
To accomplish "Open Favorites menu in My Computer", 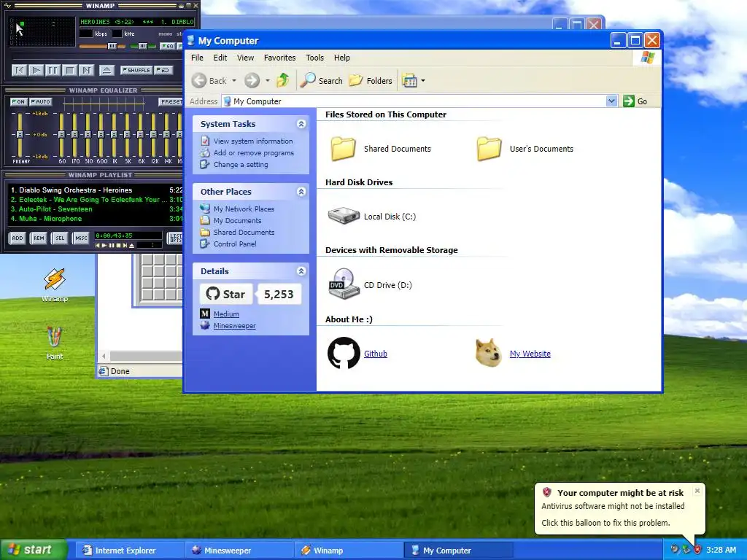I will [x=279, y=58].
